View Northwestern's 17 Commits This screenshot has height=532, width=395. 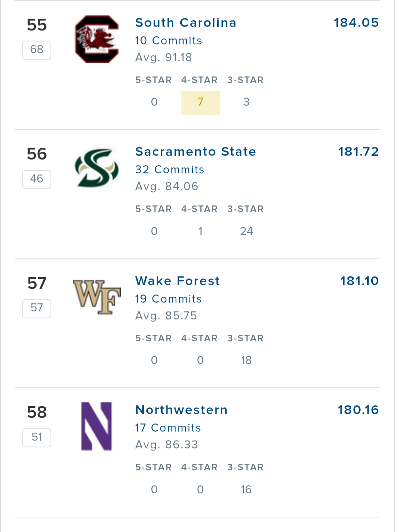(168, 428)
